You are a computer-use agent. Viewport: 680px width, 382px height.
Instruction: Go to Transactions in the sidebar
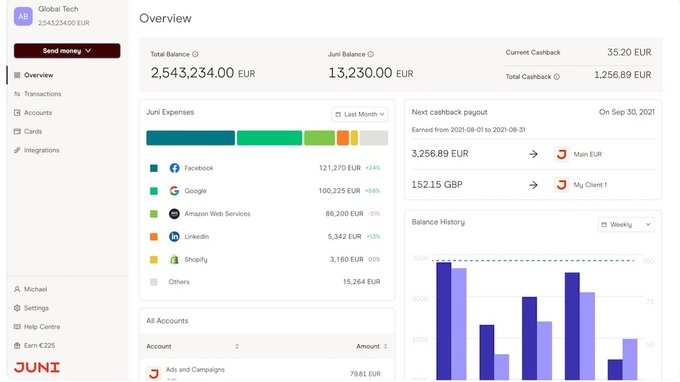(x=42, y=94)
